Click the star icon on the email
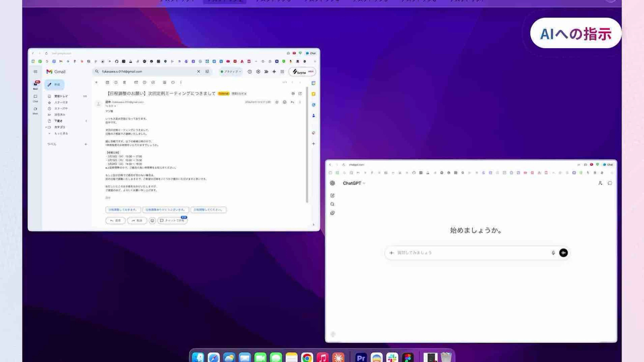This screenshot has height=362, width=644. [x=277, y=102]
